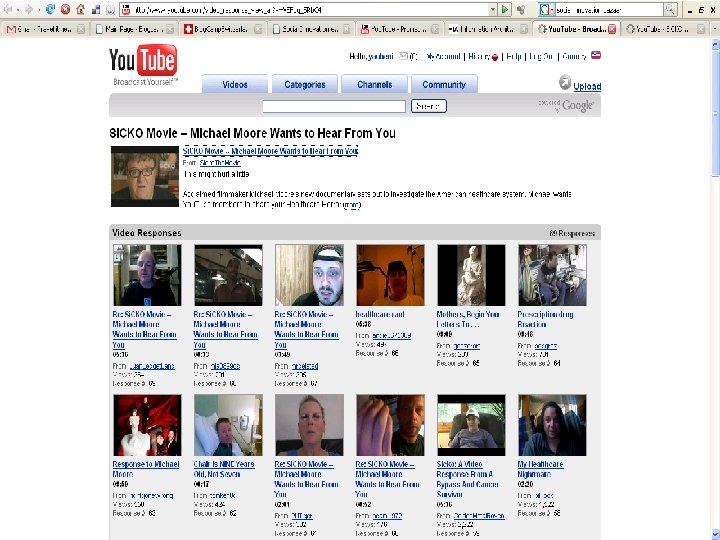Click the scroll-up arrow of the page scrollbar
The image size is (720, 540).
tap(715, 45)
